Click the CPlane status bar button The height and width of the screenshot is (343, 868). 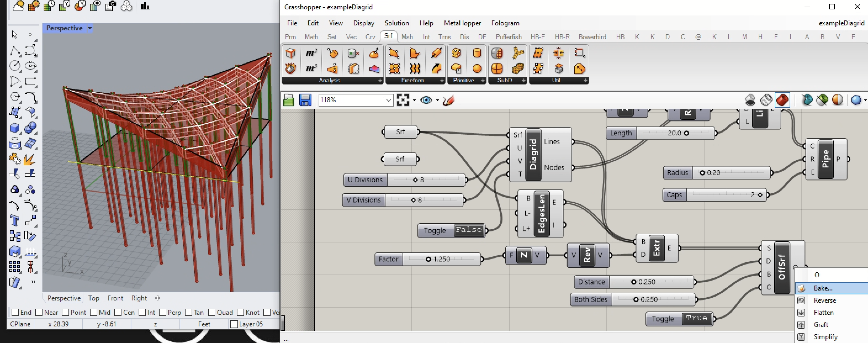click(x=20, y=324)
